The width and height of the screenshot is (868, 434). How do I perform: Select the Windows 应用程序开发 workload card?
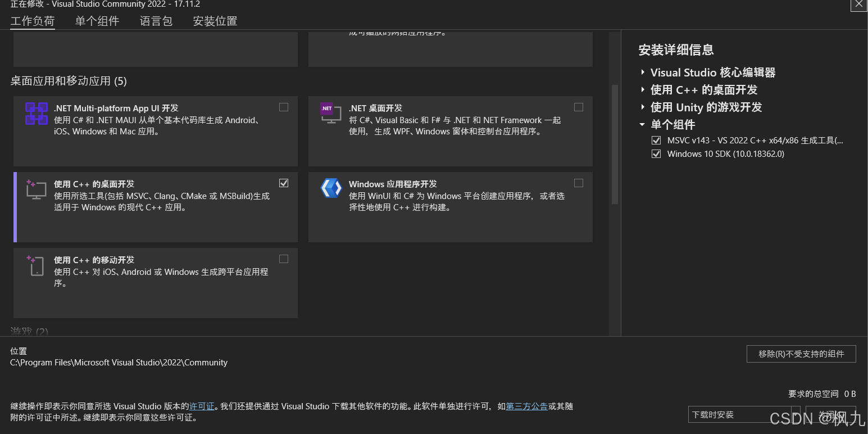pyautogui.click(x=451, y=207)
